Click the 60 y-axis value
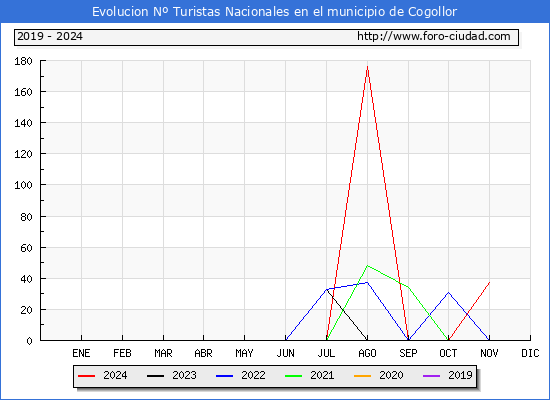 click(26, 248)
